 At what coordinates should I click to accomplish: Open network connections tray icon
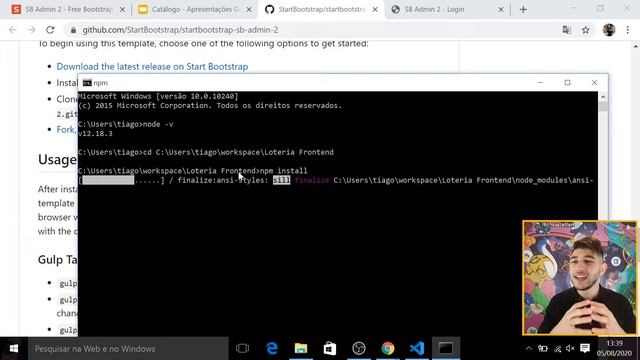(557, 349)
